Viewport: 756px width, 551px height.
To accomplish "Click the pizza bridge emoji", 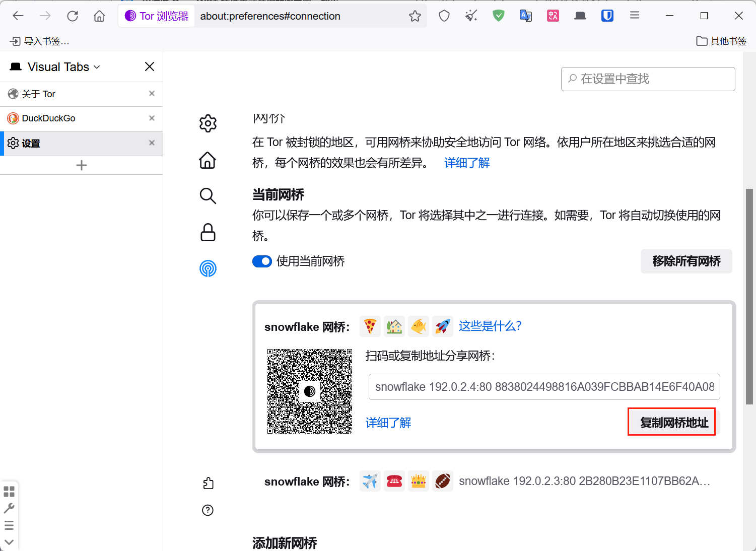I will (370, 326).
